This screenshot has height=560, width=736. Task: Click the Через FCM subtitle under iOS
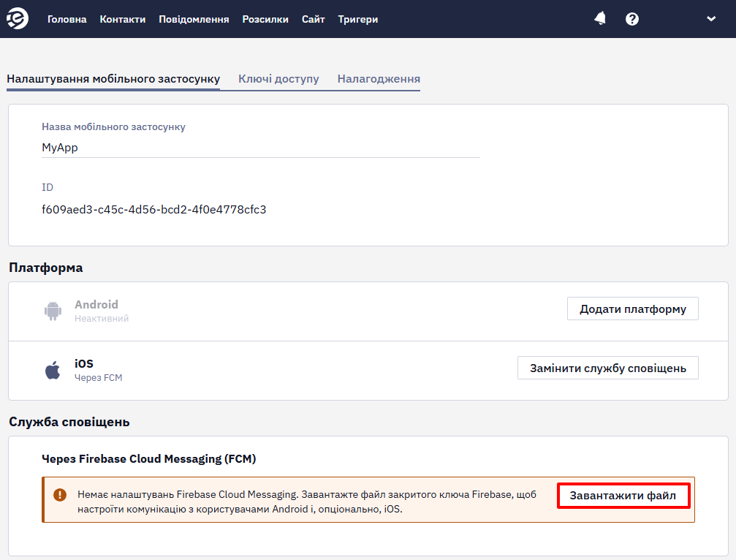(x=98, y=378)
